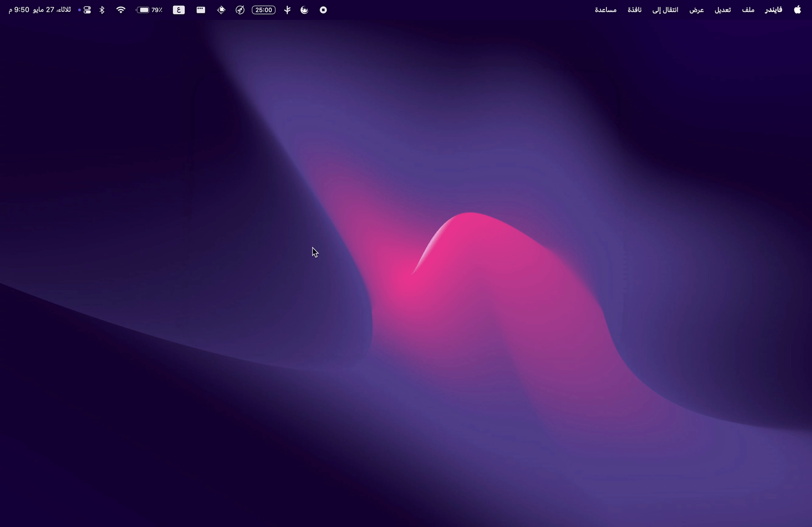
Task: Open the crescent mosque prayer times icon
Action: pos(305,10)
